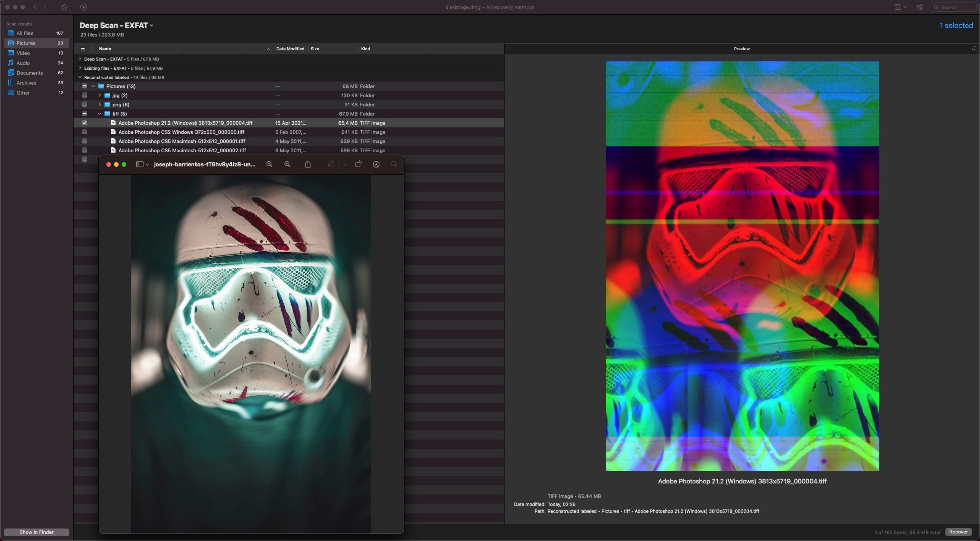Click the Video category icon
This screenshot has height=541, width=980.
[x=11, y=53]
